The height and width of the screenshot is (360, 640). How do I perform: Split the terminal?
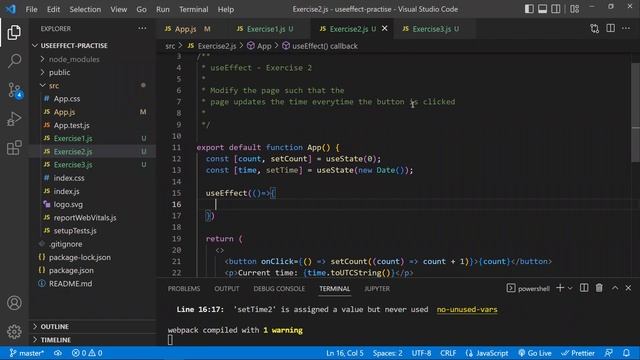click(x=584, y=288)
